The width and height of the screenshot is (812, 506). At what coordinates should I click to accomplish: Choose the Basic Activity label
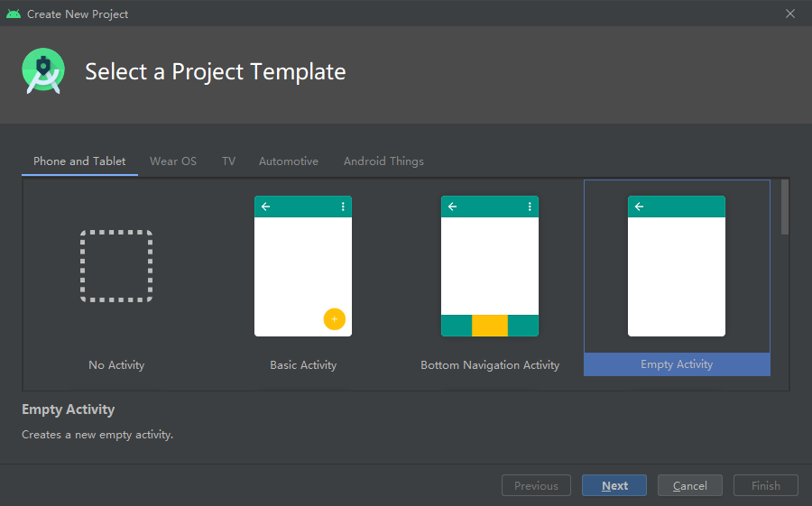[x=303, y=365]
